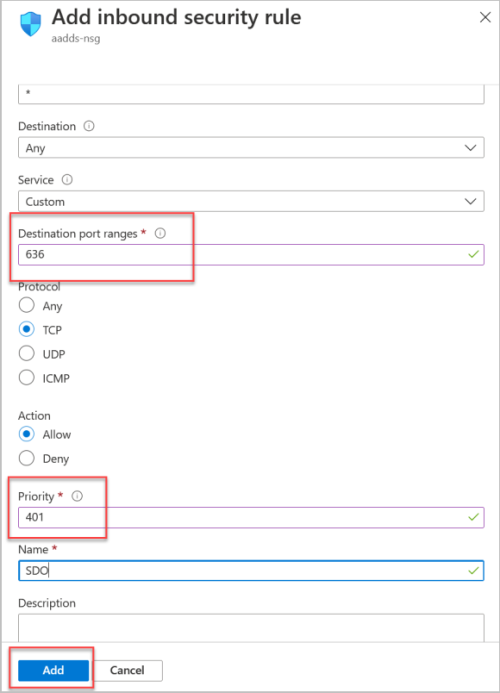Open the Destination dropdown showing Any
Screen dimensions: 500x693
coord(251,148)
